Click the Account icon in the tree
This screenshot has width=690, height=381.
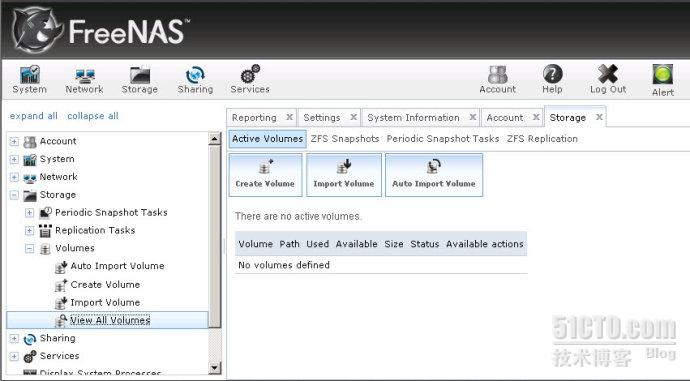[x=29, y=142]
